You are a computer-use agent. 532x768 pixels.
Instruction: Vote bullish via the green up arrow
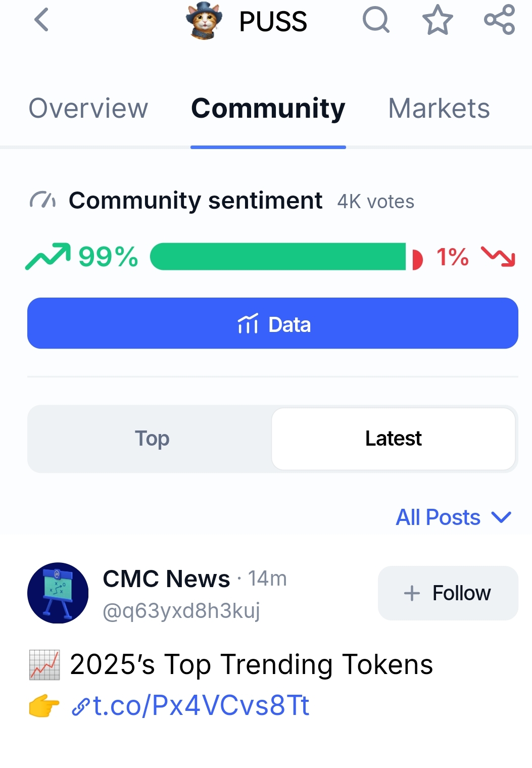48,256
